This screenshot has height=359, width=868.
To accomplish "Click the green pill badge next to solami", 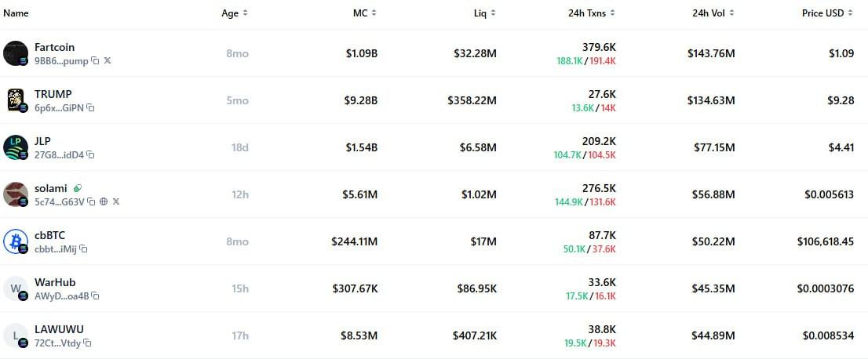I will tap(78, 189).
